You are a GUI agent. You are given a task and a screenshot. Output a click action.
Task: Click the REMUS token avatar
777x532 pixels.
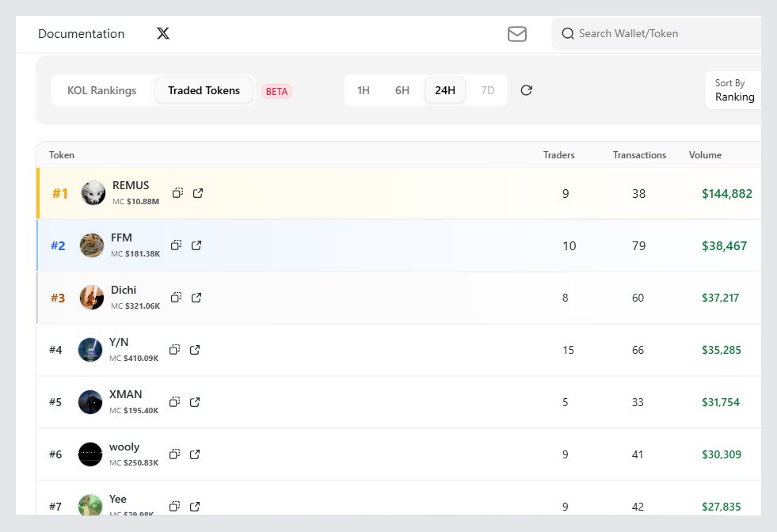click(93, 193)
